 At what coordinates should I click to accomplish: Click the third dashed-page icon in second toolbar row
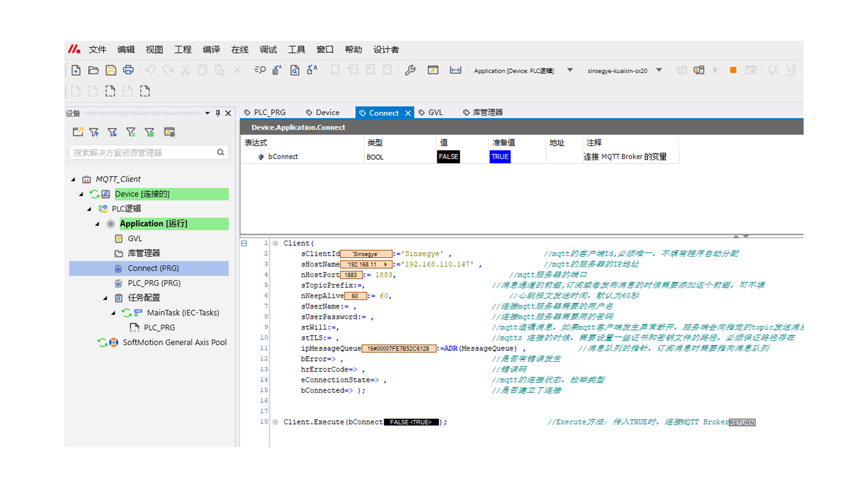tap(110, 91)
